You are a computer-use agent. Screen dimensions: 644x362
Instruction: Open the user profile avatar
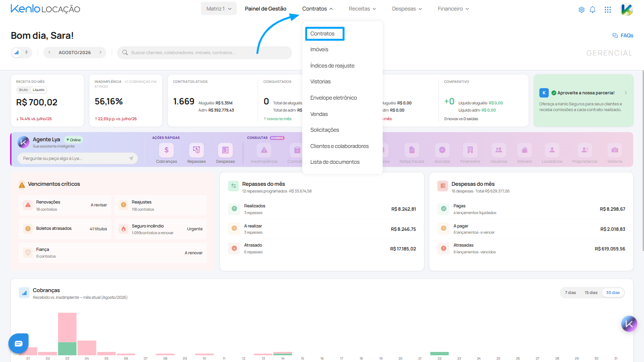coord(627,9)
